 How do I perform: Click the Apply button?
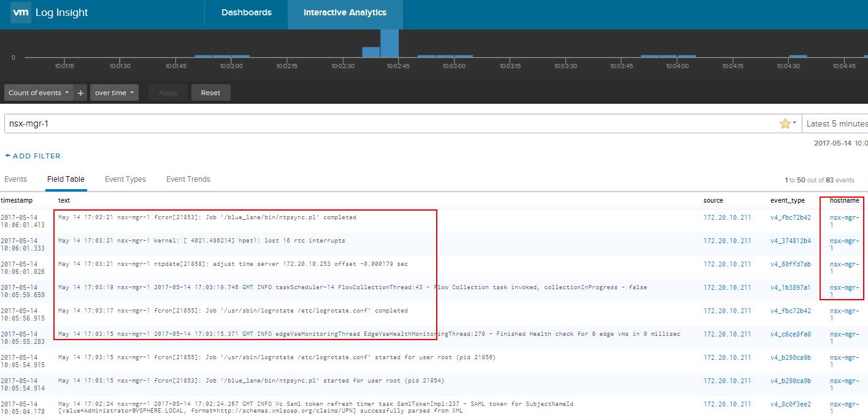(168, 93)
